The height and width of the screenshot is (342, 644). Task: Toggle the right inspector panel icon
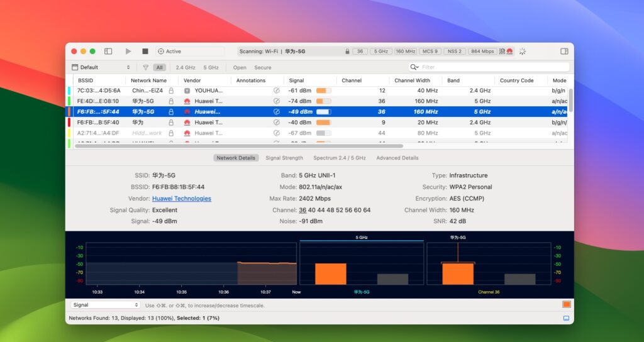point(564,52)
